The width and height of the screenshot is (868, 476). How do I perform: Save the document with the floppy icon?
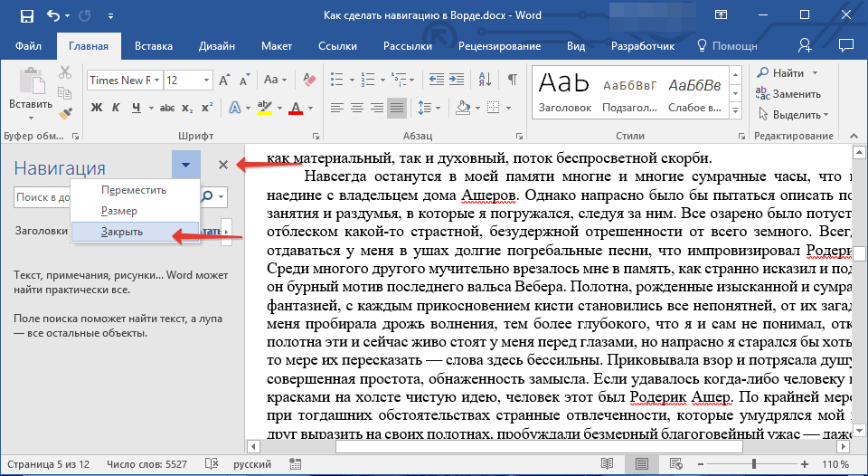26,16
